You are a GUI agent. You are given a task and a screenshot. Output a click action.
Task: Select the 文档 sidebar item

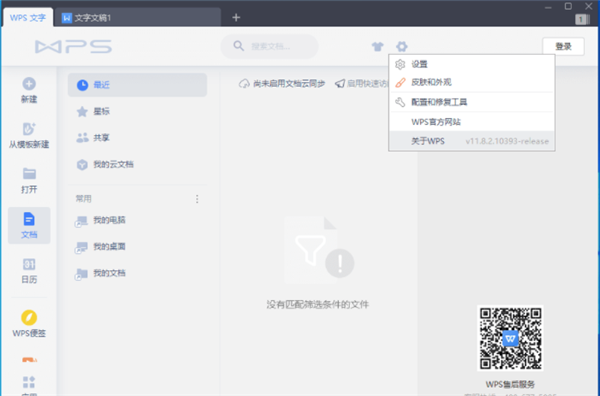pyautogui.click(x=29, y=225)
